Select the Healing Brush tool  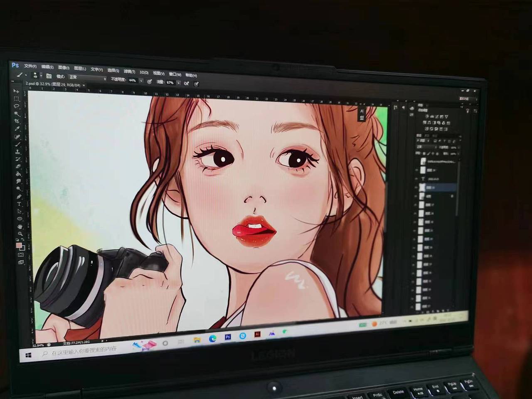(17, 136)
